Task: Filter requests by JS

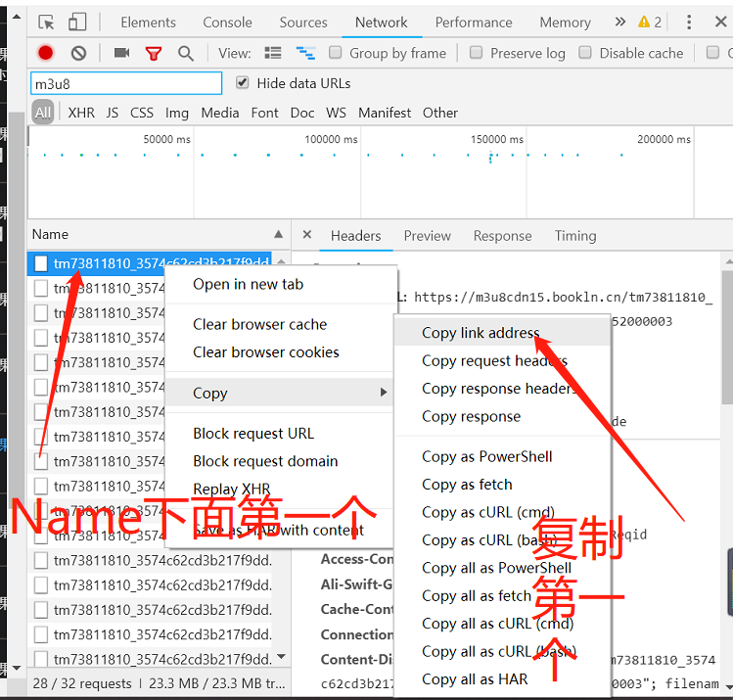Action: coord(113,113)
